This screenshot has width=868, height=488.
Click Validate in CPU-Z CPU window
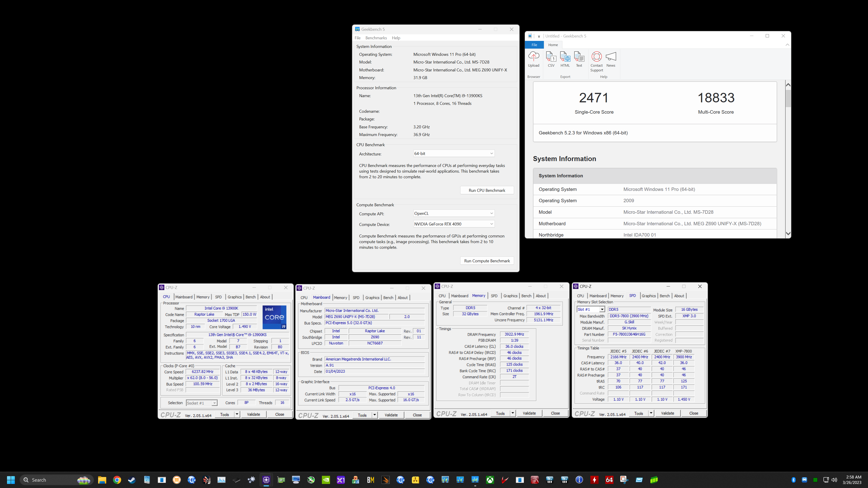click(253, 414)
